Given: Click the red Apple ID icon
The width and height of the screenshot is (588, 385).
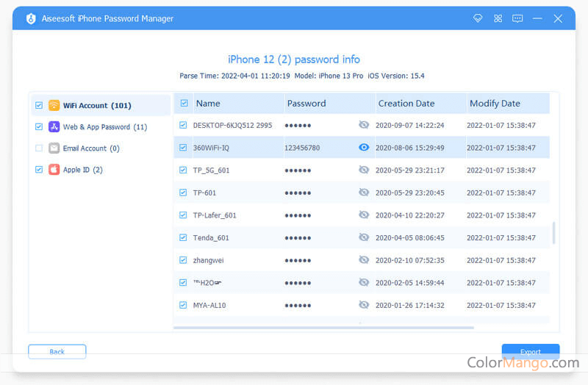Looking at the screenshot, I should 54,170.
